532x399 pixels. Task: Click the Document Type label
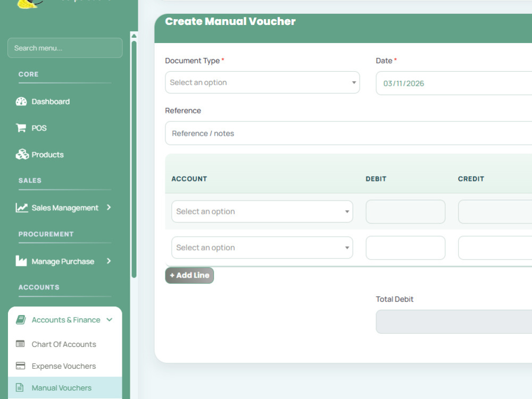[193, 61]
